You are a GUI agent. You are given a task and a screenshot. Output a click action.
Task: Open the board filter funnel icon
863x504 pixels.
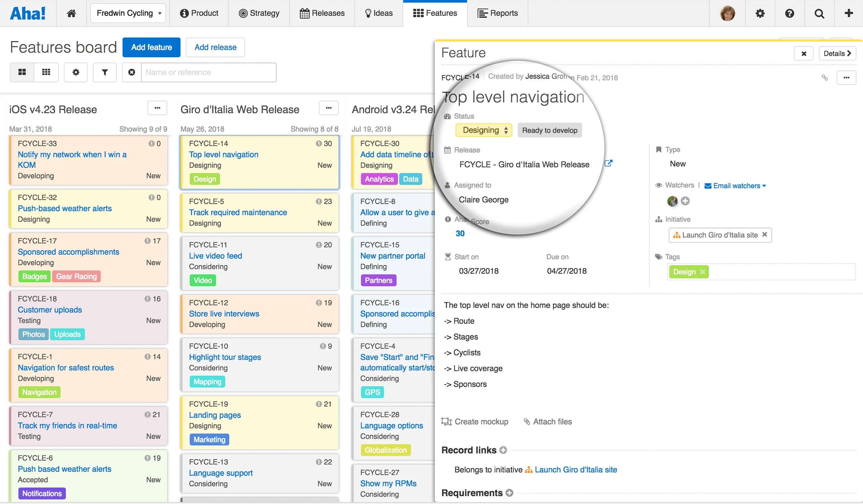click(105, 72)
